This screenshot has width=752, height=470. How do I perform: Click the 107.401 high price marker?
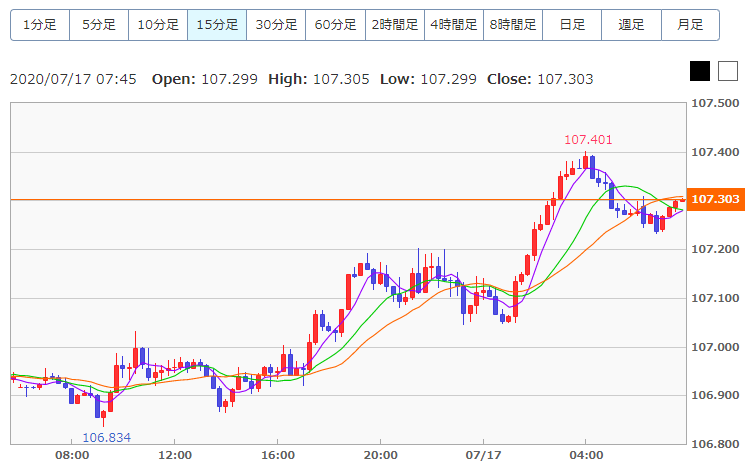coord(588,140)
